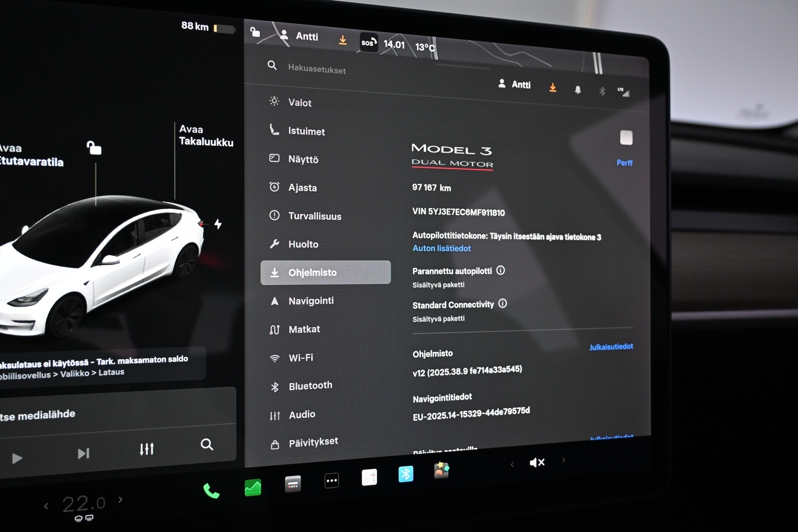The width and height of the screenshot is (798, 532).
Task: Open the phone app in the dock
Action: click(211, 491)
